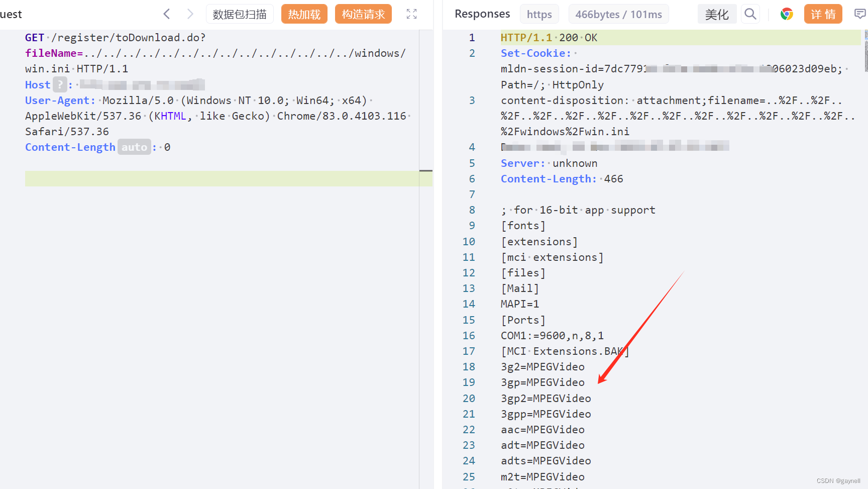The width and height of the screenshot is (868, 489).
Task: Click 美化 beautify button
Action: (717, 14)
